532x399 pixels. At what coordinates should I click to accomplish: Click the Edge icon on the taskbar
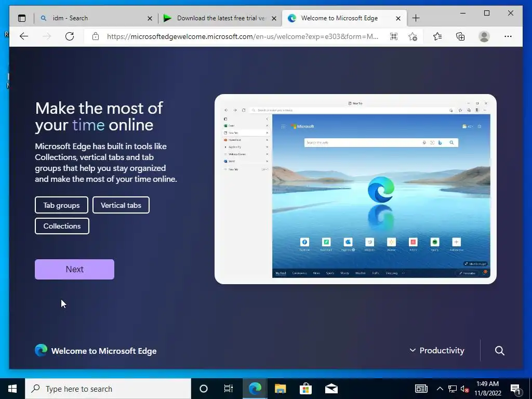point(255,389)
